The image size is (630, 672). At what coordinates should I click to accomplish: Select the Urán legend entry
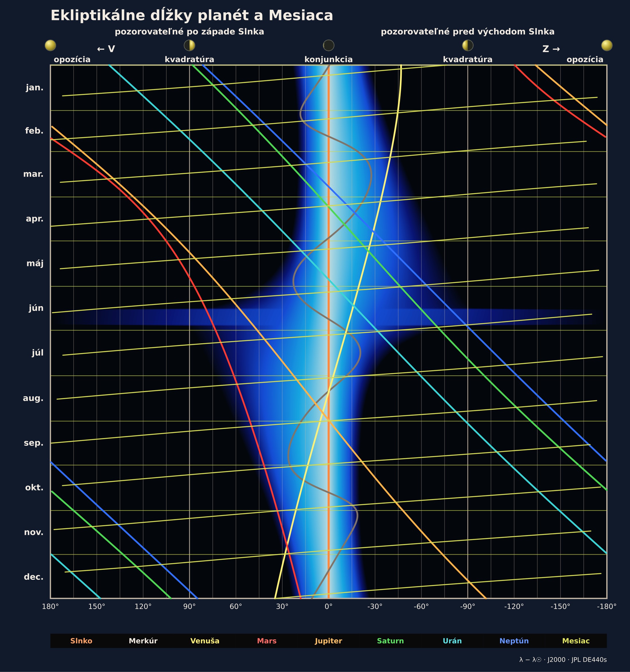pyautogui.click(x=452, y=641)
